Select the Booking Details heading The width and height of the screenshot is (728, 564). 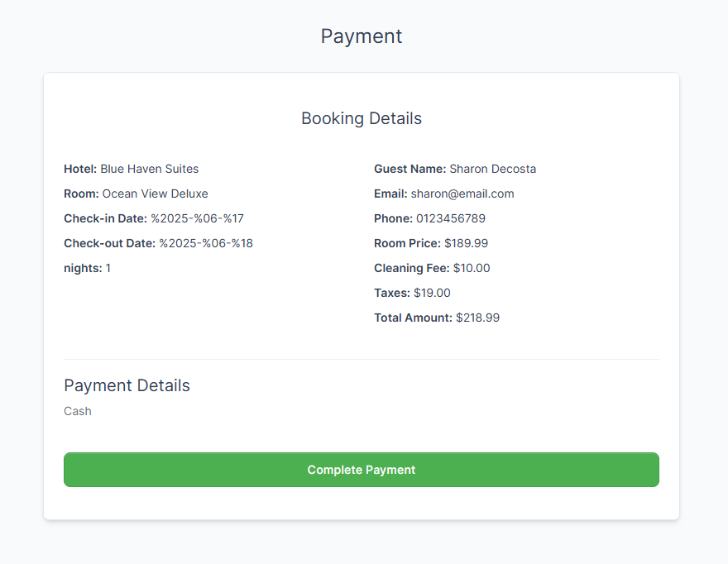[362, 118]
